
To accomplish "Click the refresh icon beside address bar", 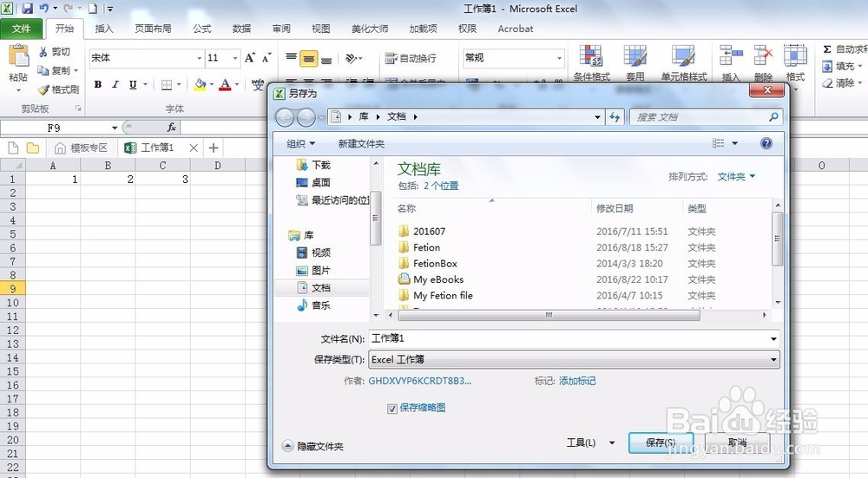I will [615, 117].
